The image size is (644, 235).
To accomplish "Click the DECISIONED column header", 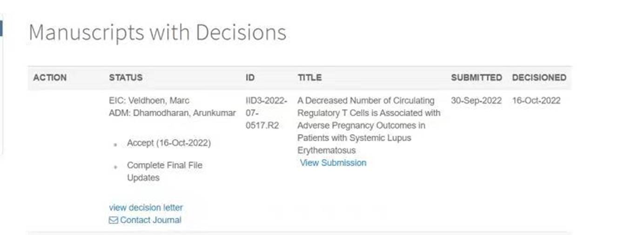I will (x=539, y=78).
